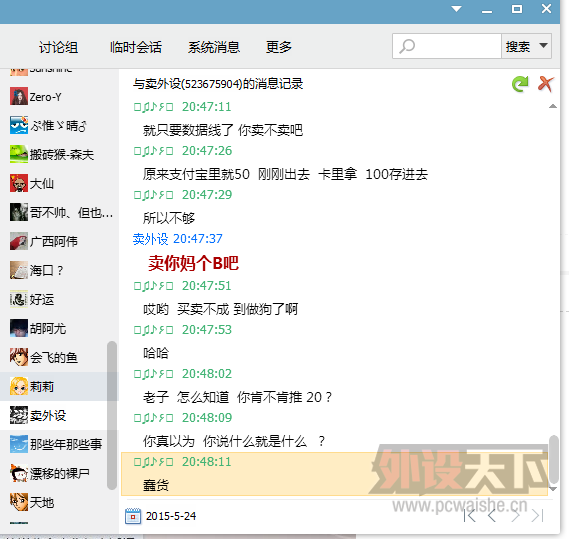Open 系统消息 tab

(x=214, y=47)
